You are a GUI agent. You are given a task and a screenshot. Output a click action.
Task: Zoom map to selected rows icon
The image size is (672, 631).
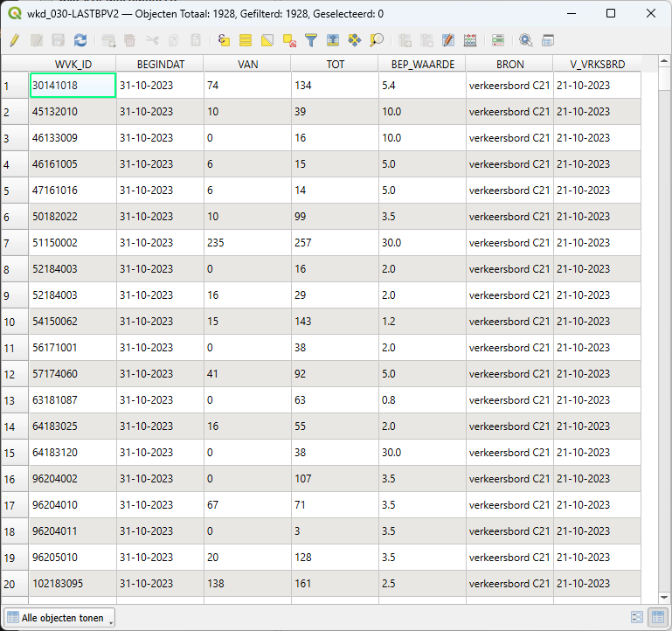coord(377,41)
